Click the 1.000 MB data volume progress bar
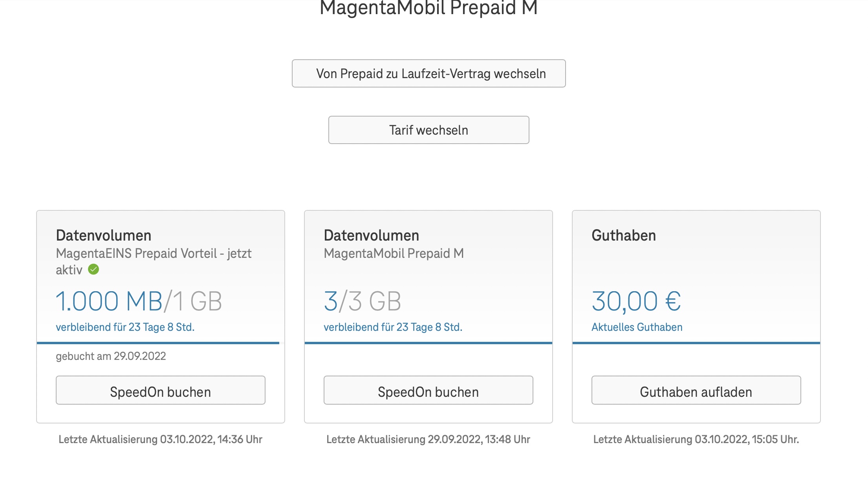This screenshot has height=500, width=868. pos(158,343)
